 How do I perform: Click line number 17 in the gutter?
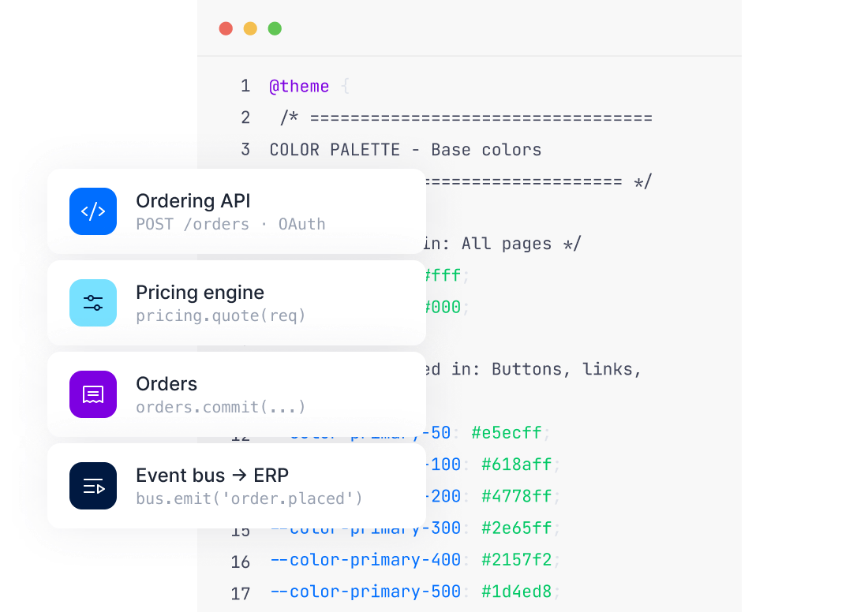click(240, 594)
